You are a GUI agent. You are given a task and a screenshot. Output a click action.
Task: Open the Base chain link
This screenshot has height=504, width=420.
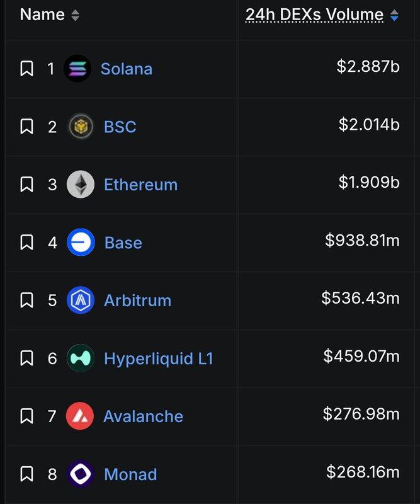tap(123, 243)
